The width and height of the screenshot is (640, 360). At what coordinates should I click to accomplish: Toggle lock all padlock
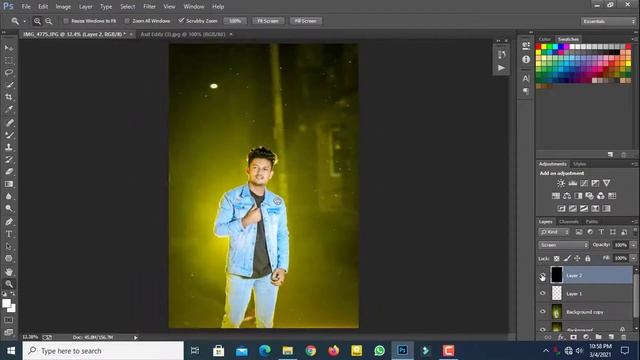pos(588,258)
